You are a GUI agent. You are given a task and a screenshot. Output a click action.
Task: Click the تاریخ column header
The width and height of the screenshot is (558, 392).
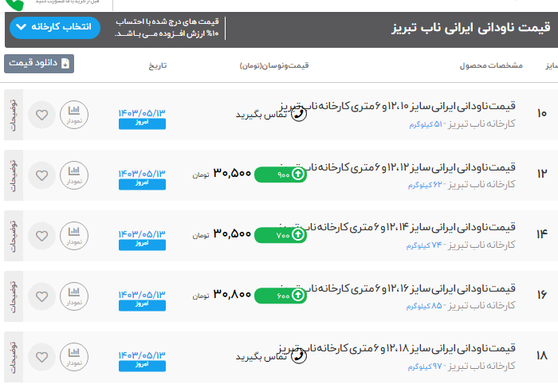157,65
